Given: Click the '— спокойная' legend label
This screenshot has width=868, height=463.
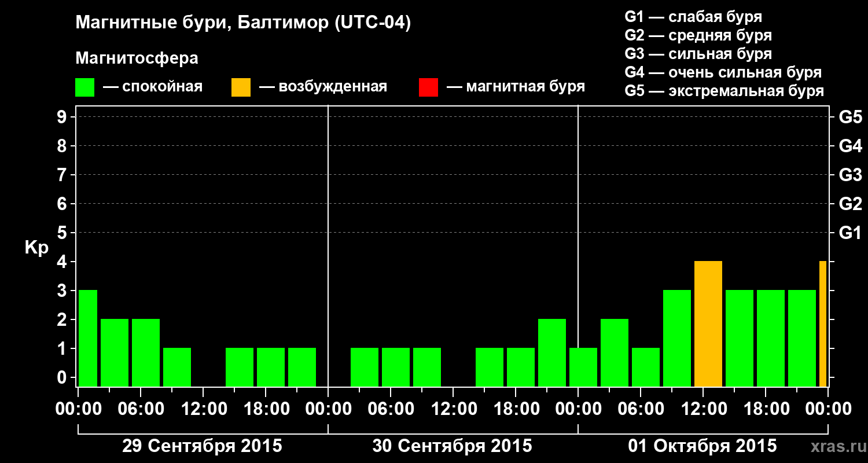Looking at the screenshot, I should tap(153, 87).
